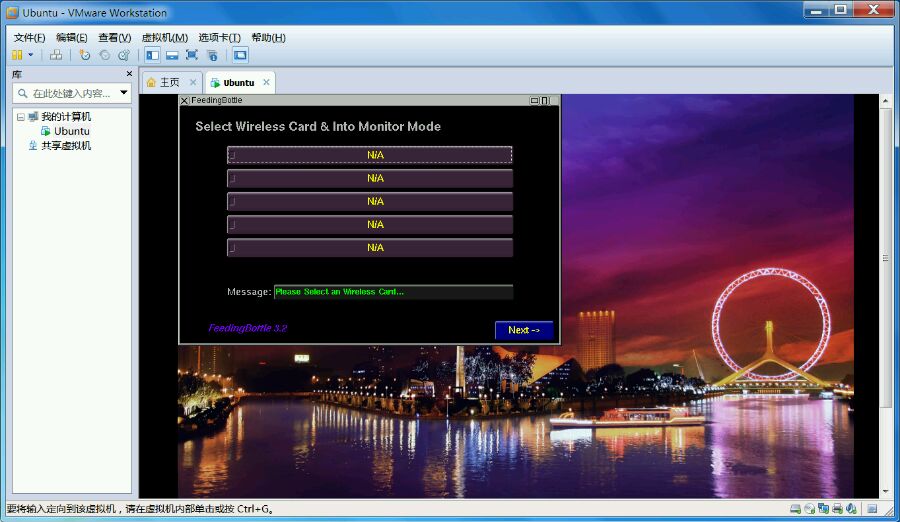Viewport: 900px width, 522px height.
Task: Click the console view toolbar icon
Action: click(x=240, y=55)
